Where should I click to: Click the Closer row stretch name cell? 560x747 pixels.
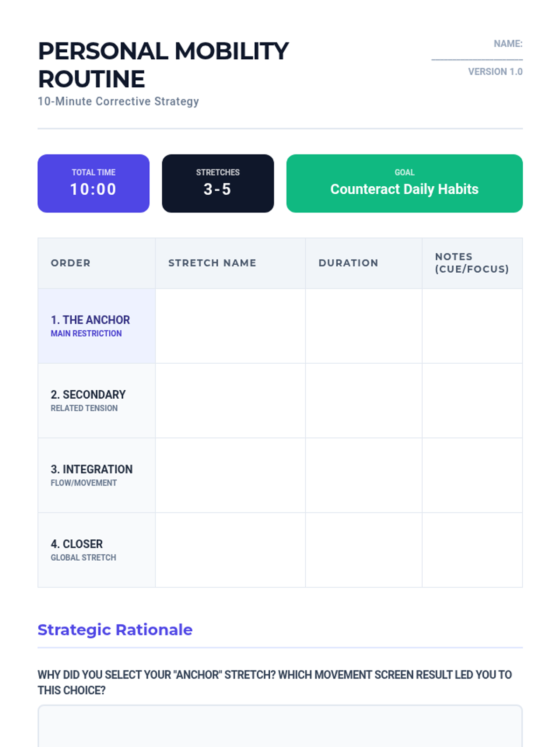point(231,550)
